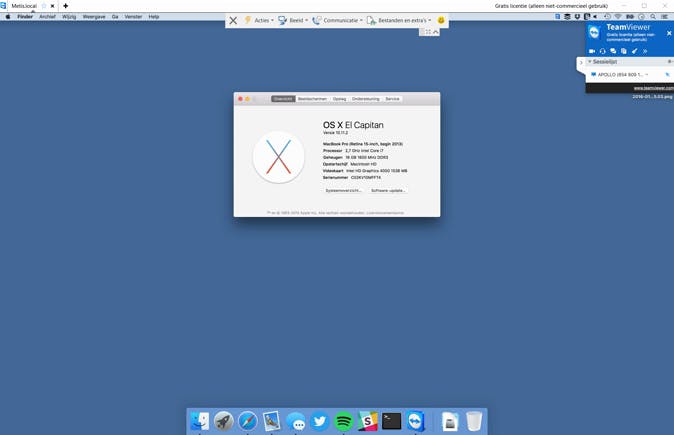
Task: Open Messages from the Dock
Action: click(x=296, y=421)
